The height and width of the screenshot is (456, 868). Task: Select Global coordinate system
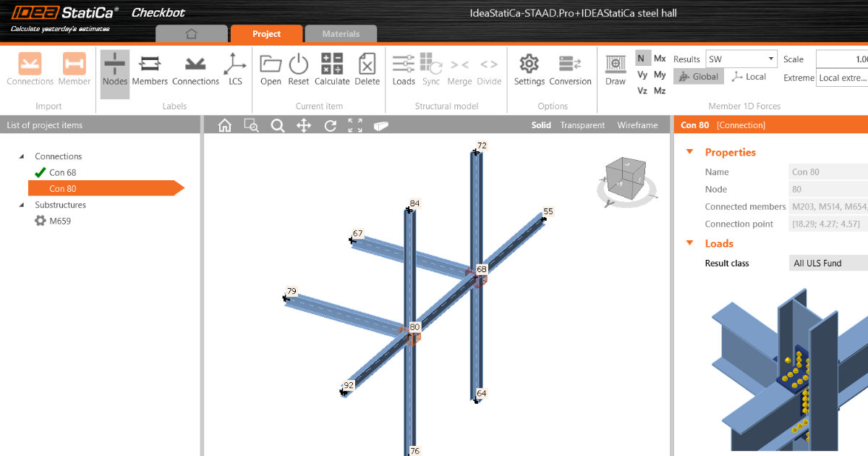click(x=697, y=77)
